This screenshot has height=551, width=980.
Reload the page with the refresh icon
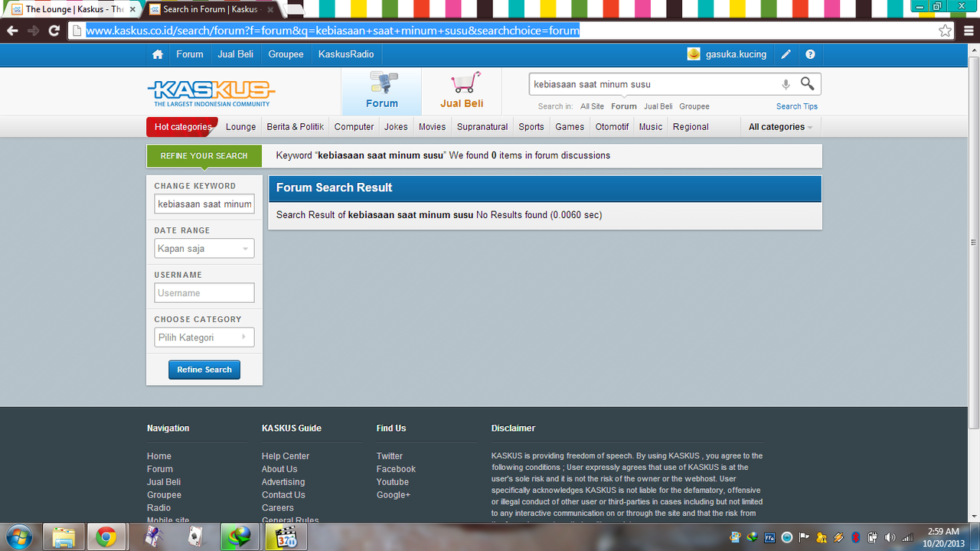[54, 31]
